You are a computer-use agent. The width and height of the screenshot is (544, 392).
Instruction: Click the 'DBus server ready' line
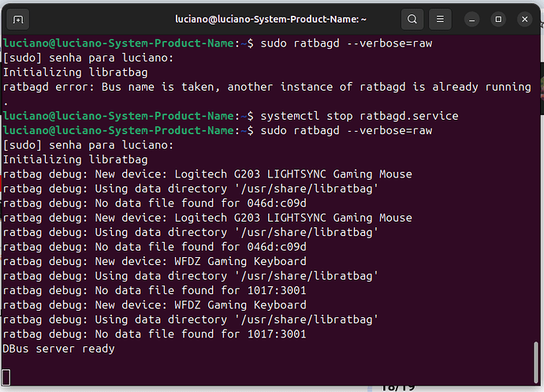point(59,348)
